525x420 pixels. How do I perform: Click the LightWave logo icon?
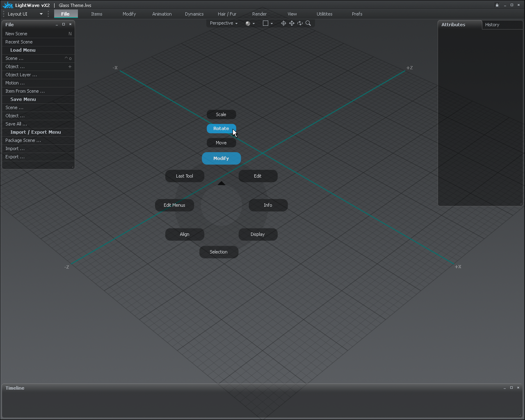8,5
